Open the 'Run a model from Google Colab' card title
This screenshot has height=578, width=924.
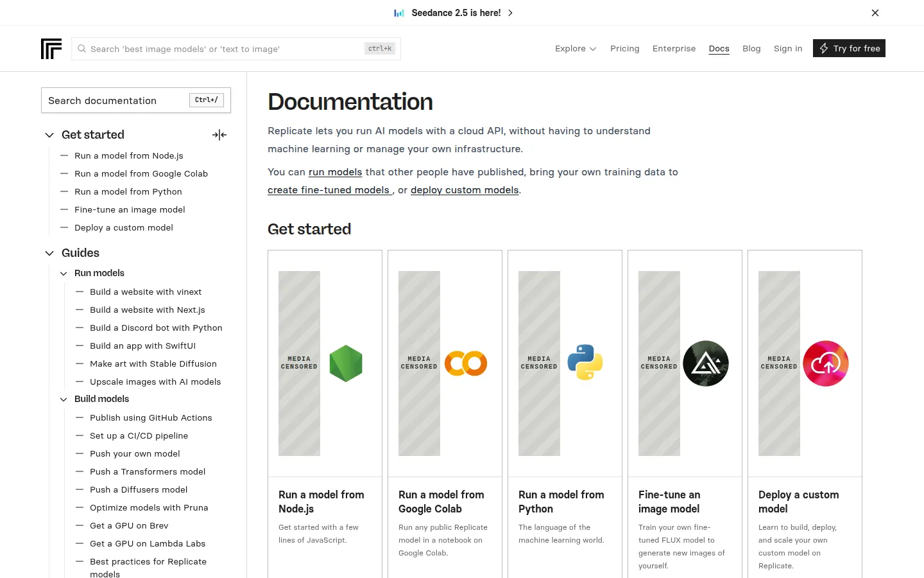(441, 502)
